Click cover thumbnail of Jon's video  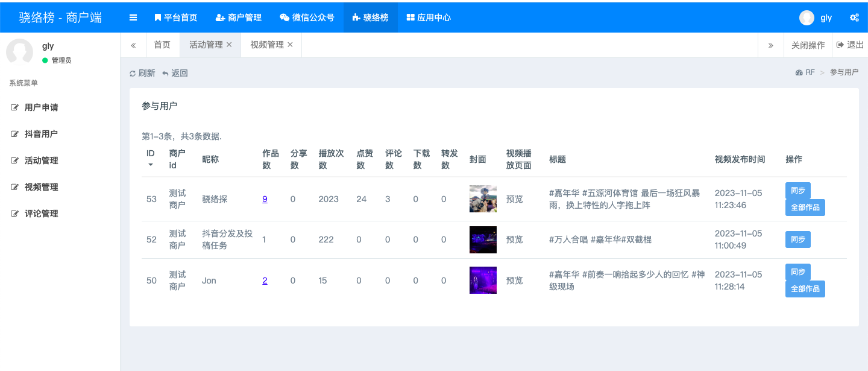(x=483, y=281)
